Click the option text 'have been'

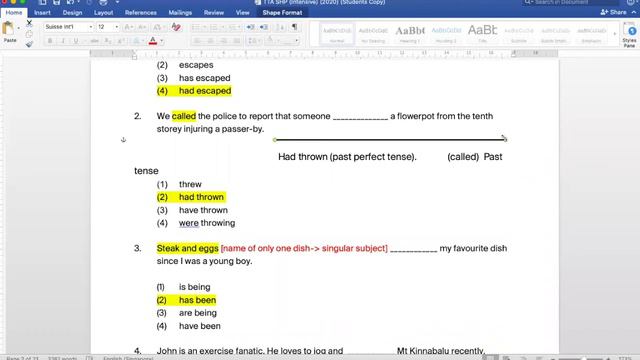tap(200, 326)
